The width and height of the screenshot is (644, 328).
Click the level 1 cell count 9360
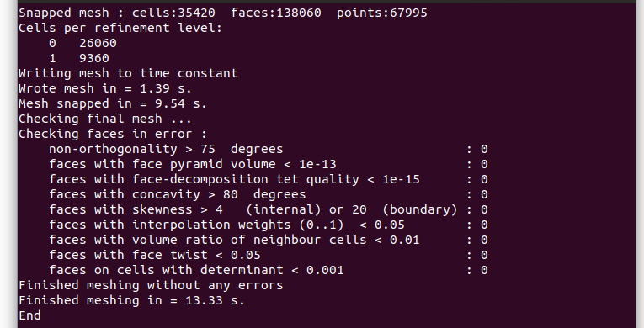tap(94, 58)
